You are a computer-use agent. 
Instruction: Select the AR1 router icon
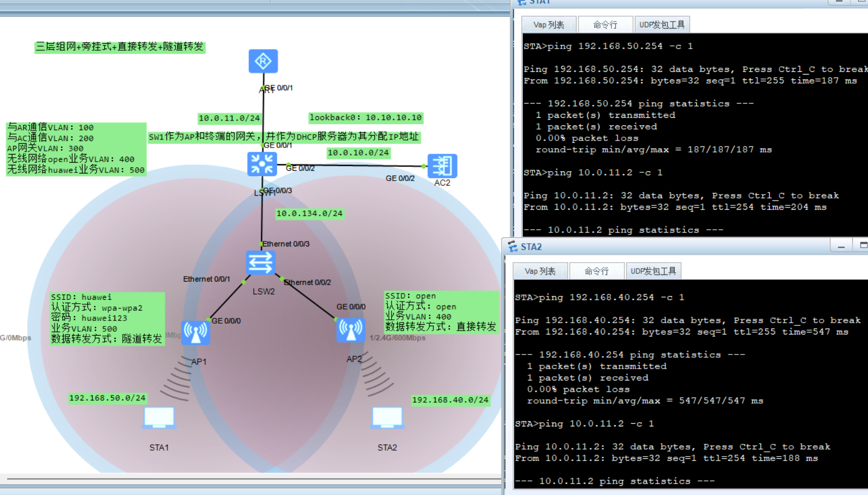click(263, 61)
